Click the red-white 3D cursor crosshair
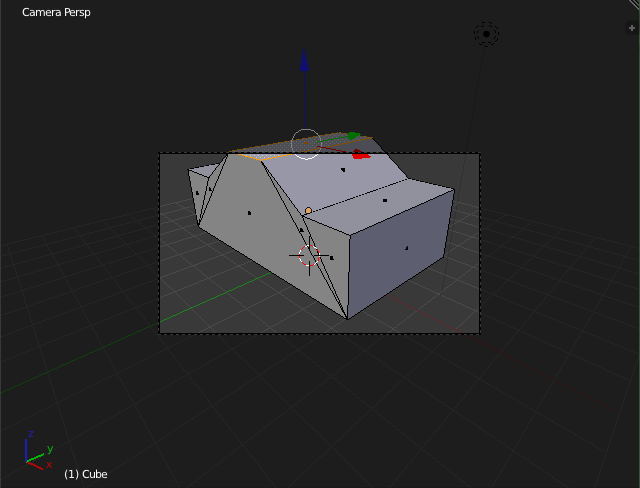Image resolution: width=640 pixels, height=488 pixels. 309,256
